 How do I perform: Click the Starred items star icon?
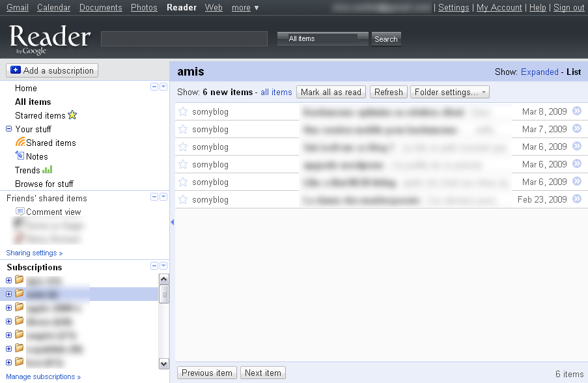(72, 115)
